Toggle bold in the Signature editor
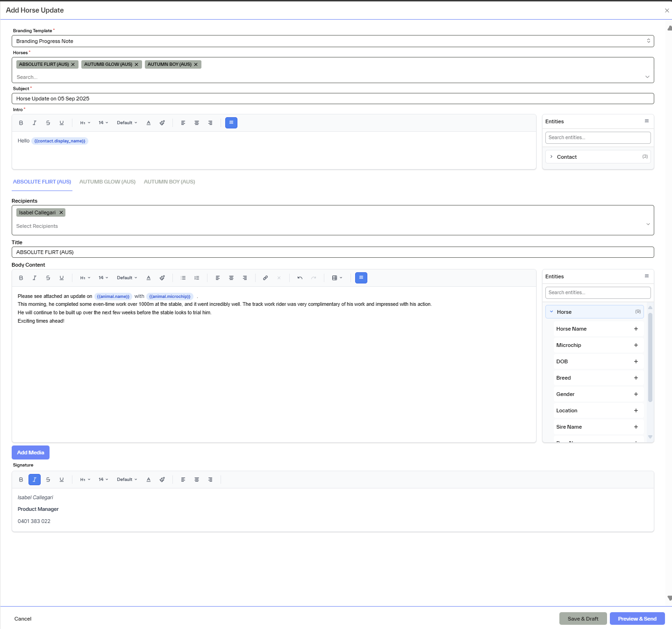 (x=21, y=480)
